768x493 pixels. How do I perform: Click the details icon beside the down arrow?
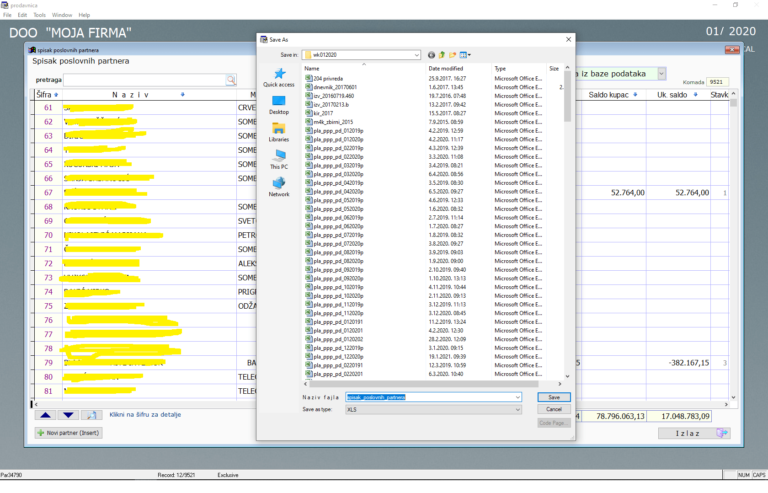[91, 415]
